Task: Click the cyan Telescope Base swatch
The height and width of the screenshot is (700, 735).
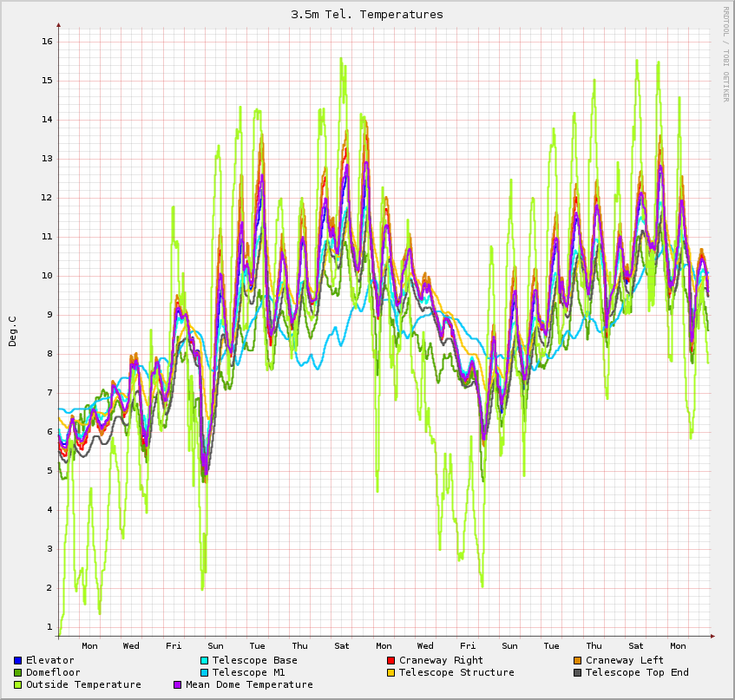Action: [204, 660]
